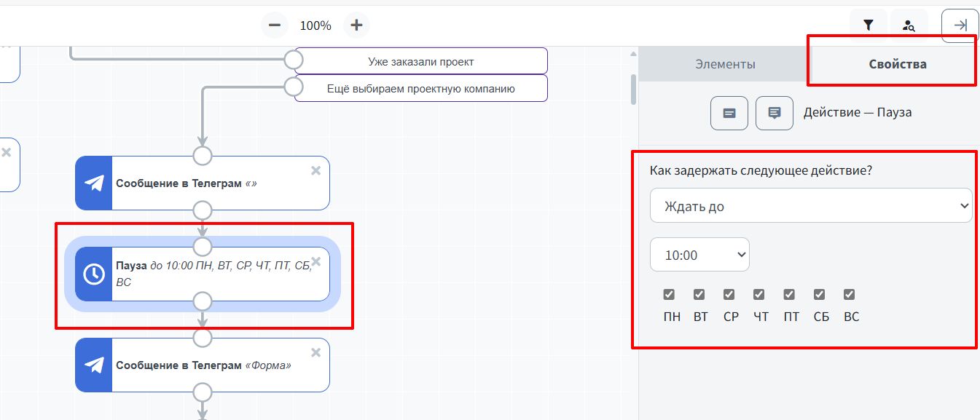980x420 pixels.
Task: Click the zoom out minus button
Action: [275, 25]
